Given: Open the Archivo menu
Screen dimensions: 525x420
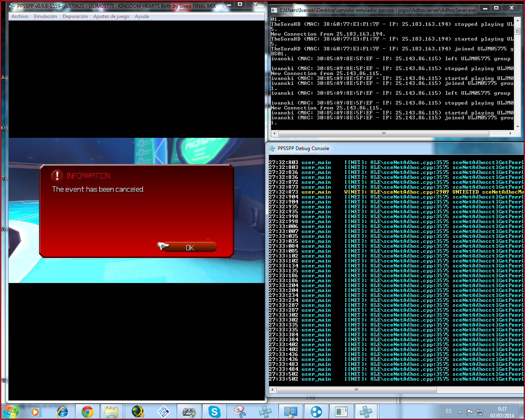Looking at the screenshot, I should tap(20, 16).
